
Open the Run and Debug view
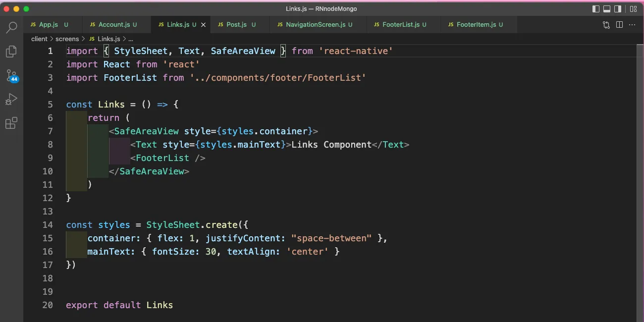[11, 100]
